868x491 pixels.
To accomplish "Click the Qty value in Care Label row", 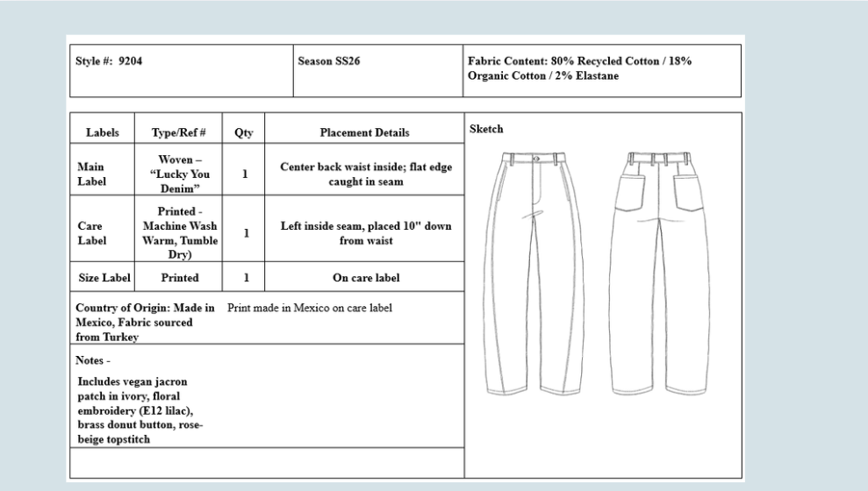I will pos(246,233).
